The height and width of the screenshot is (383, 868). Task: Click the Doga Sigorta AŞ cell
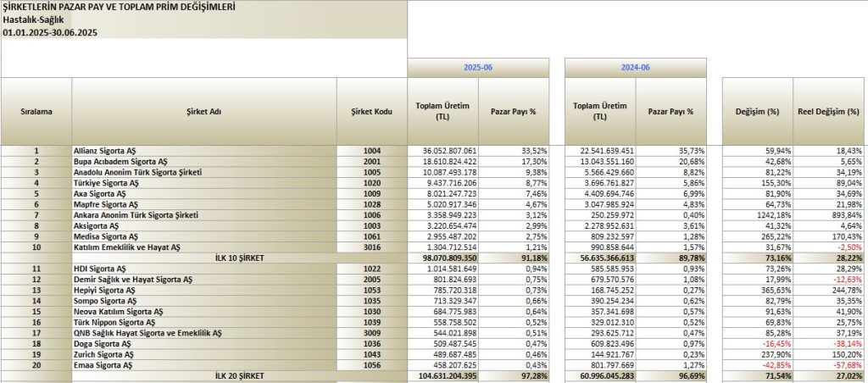(204, 344)
